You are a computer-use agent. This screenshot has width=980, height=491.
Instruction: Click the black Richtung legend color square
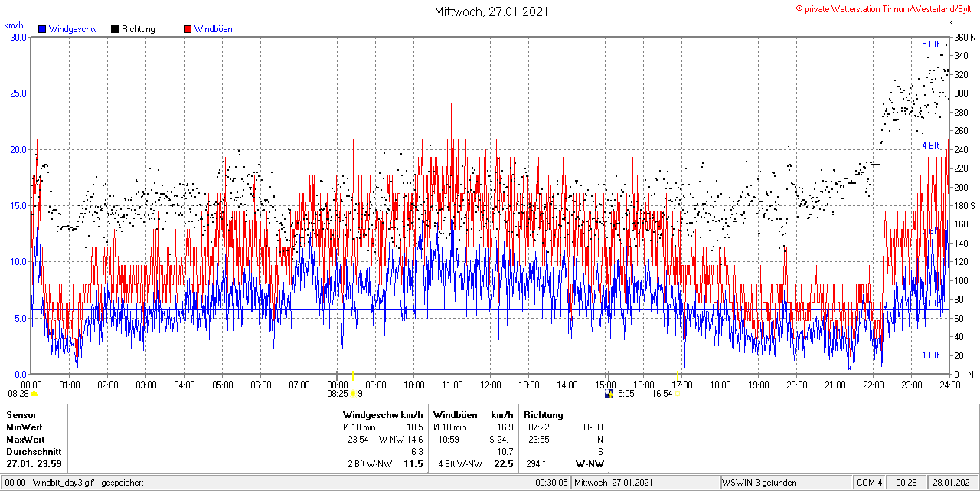(115, 29)
